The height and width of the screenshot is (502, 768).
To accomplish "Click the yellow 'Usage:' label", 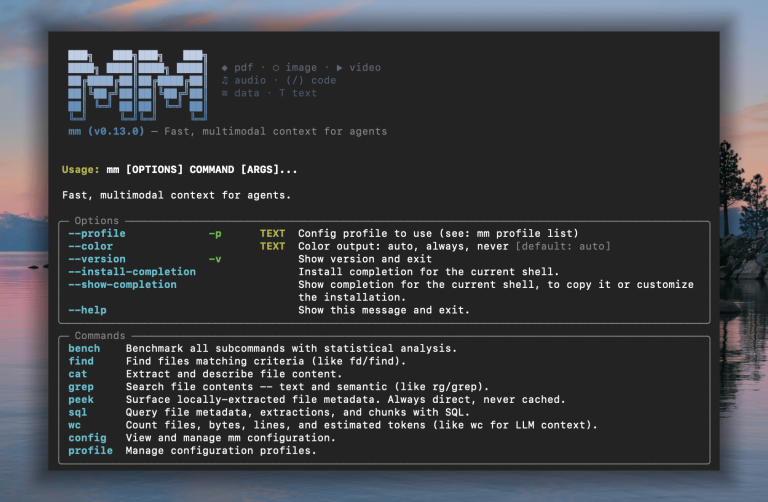I will click(x=81, y=169).
